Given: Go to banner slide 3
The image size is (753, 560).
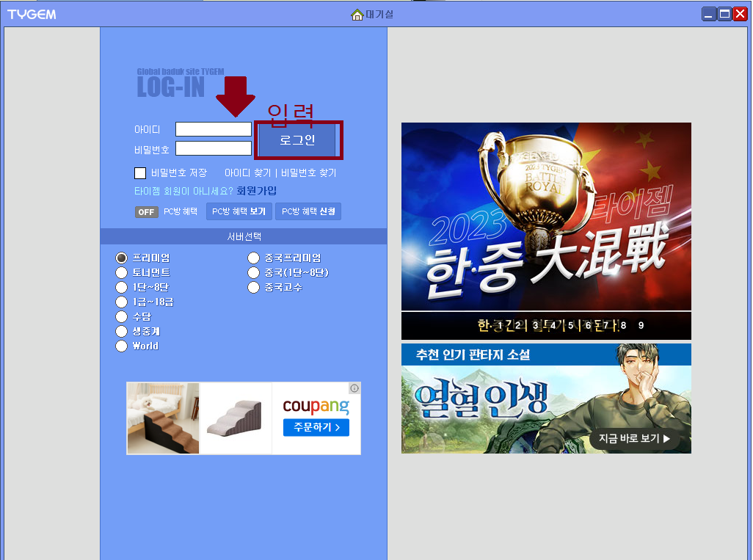Looking at the screenshot, I should click(536, 326).
